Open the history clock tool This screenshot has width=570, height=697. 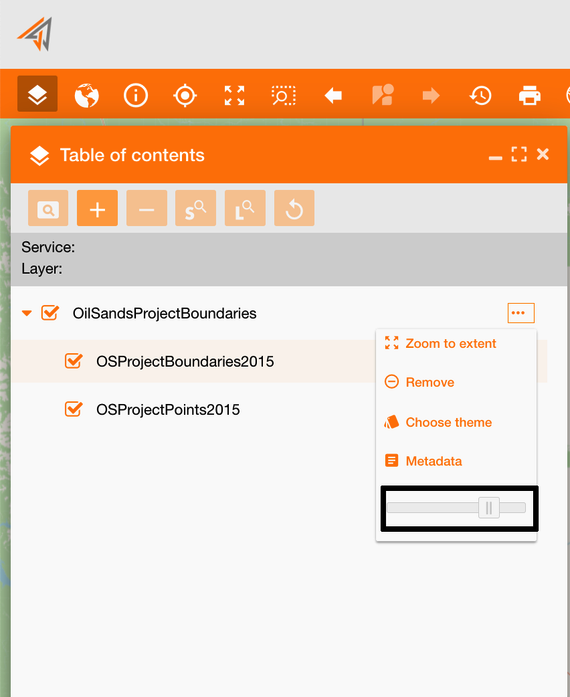[x=481, y=95]
